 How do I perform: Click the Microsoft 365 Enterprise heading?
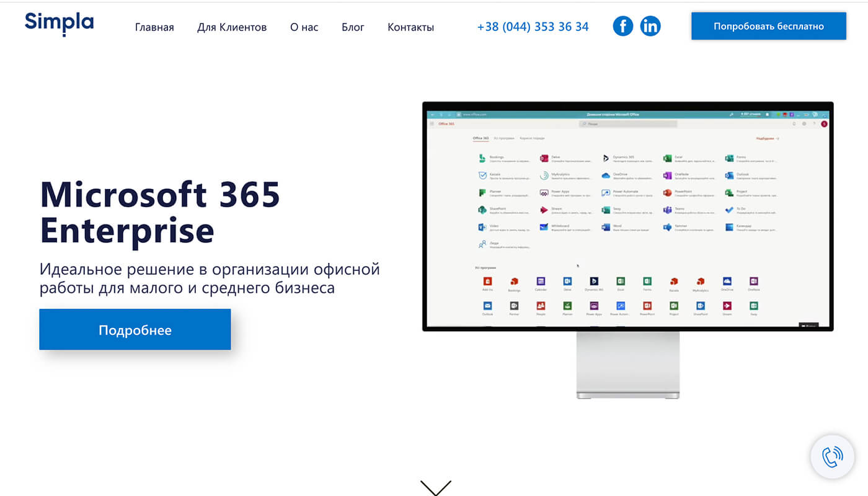point(161,213)
